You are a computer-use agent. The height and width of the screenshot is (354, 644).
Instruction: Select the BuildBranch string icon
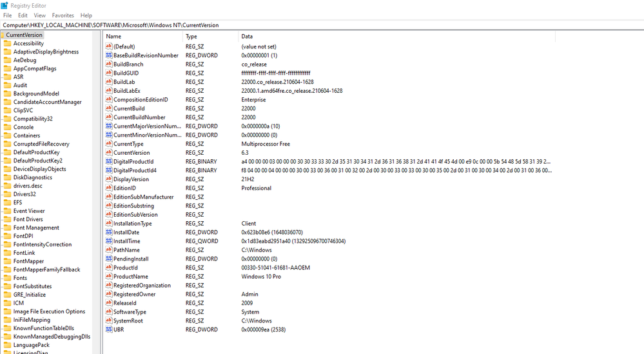[x=109, y=64]
